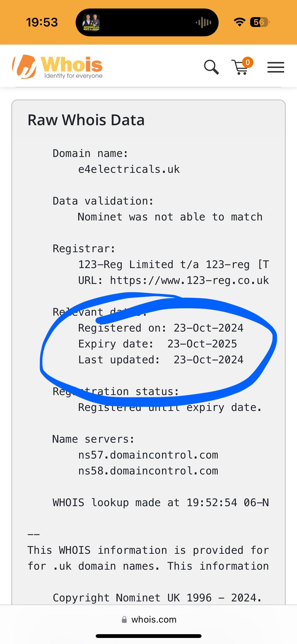Image resolution: width=297 pixels, height=644 pixels.
Task: Tap the orange cart count badge
Action: coord(248,62)
